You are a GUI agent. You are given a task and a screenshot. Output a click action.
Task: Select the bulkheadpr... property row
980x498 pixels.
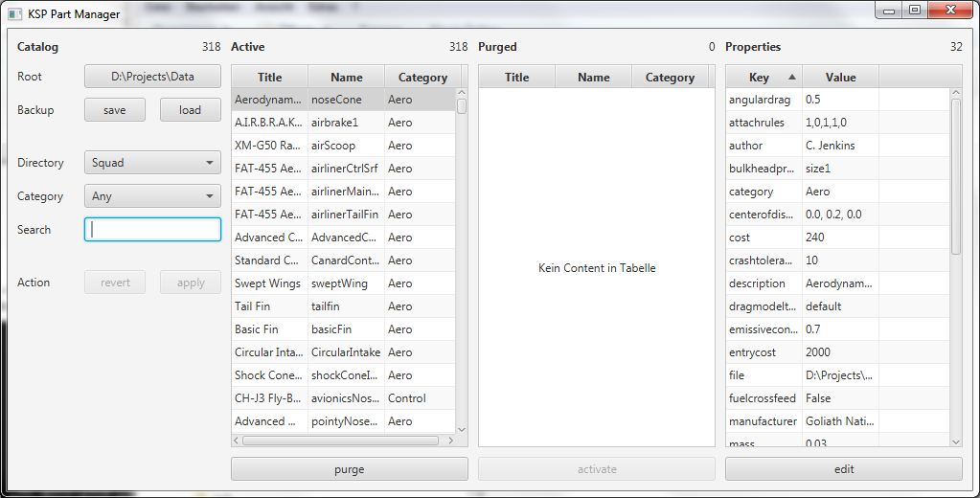coord(838,169)
